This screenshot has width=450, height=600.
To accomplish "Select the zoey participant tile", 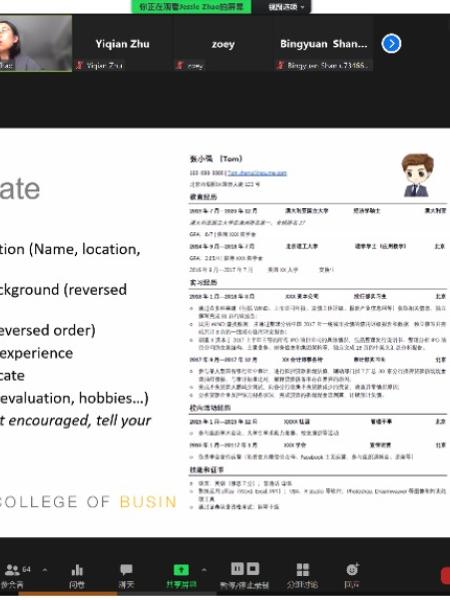I will pyautogui.click(x=223, y=43).
